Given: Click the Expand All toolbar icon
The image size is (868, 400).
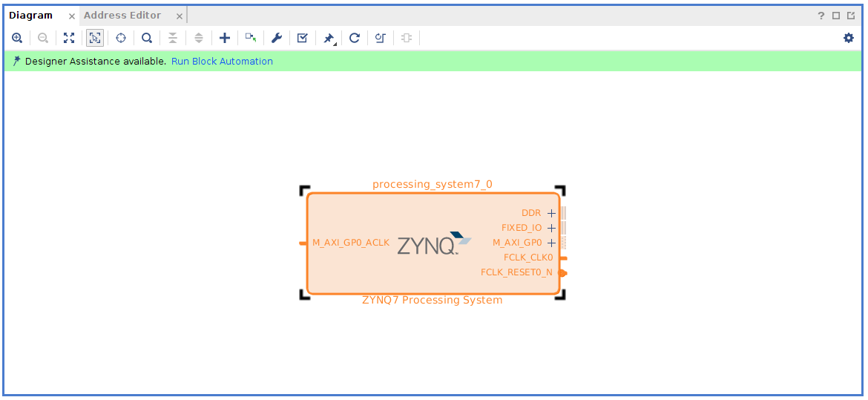Looking at the screenshot, I should pyautogui.click(x=199, y=39).
